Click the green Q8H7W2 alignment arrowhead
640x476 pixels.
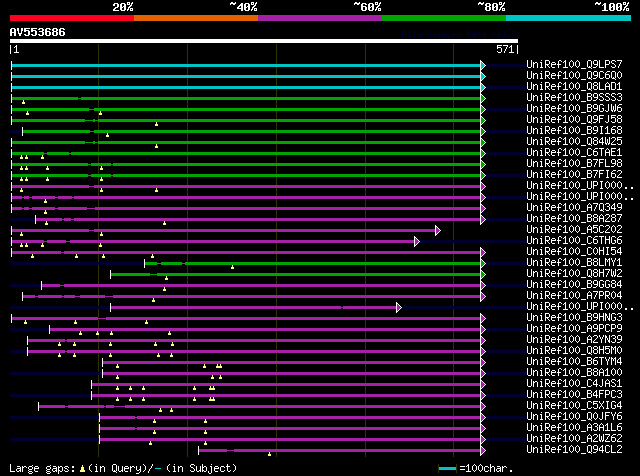click(483, 275)
